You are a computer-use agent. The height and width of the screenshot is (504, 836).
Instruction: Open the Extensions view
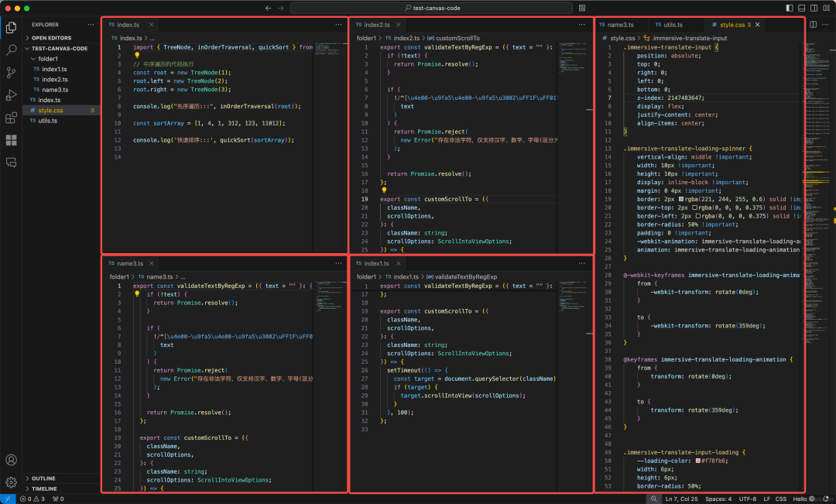coord(11,118)
